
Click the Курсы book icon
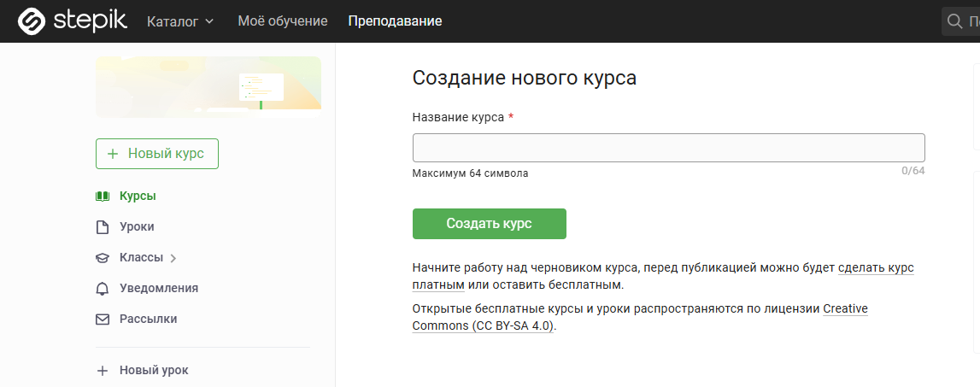click(x=103, y=196)
